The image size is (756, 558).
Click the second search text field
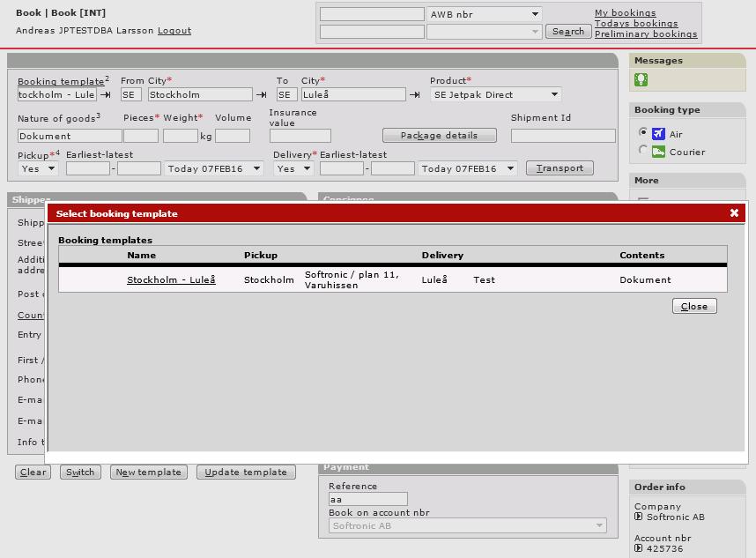point(372,32)
